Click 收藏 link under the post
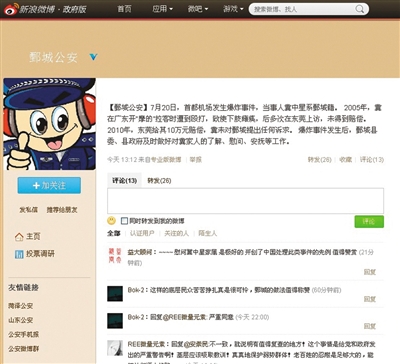The height and width of the screenshot is (364, 400). (346, 160)
